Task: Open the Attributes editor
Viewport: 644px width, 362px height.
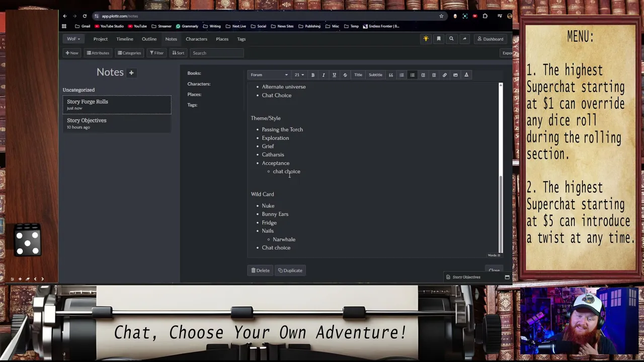Action: (98, 53)
